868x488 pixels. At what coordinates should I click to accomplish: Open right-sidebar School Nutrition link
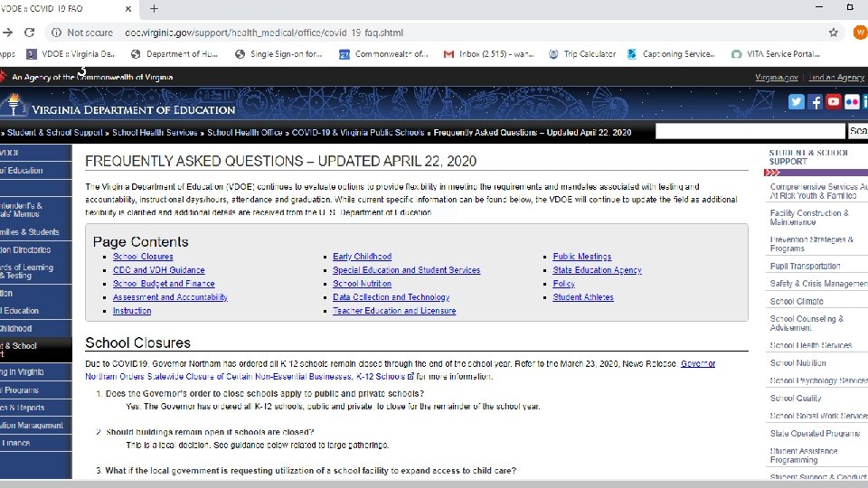click(x=797, y=363)
